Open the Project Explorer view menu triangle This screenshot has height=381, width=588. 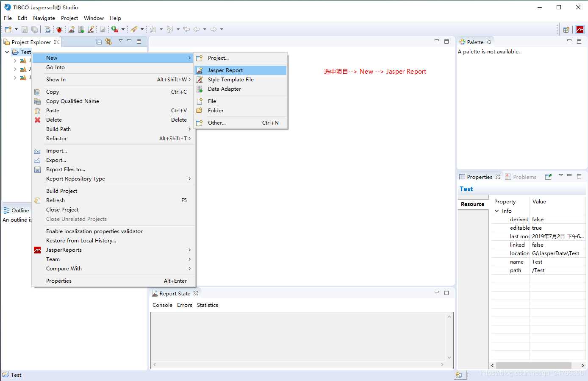tap(121, 41)
